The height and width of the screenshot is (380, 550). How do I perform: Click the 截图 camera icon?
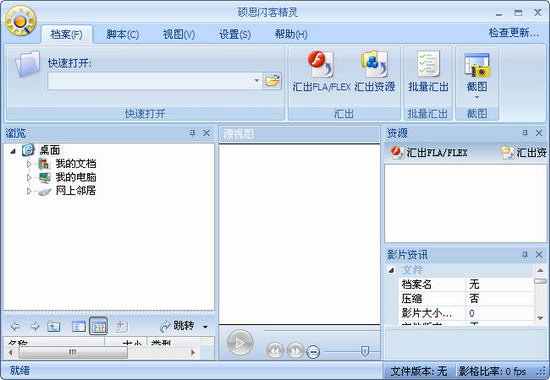(x=477, y=65)
